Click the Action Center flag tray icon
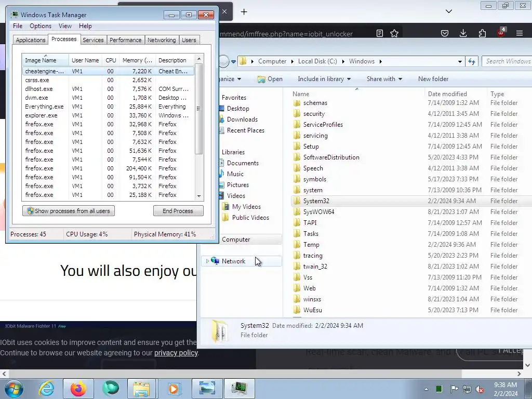532x399 pixels. point(454,389)
